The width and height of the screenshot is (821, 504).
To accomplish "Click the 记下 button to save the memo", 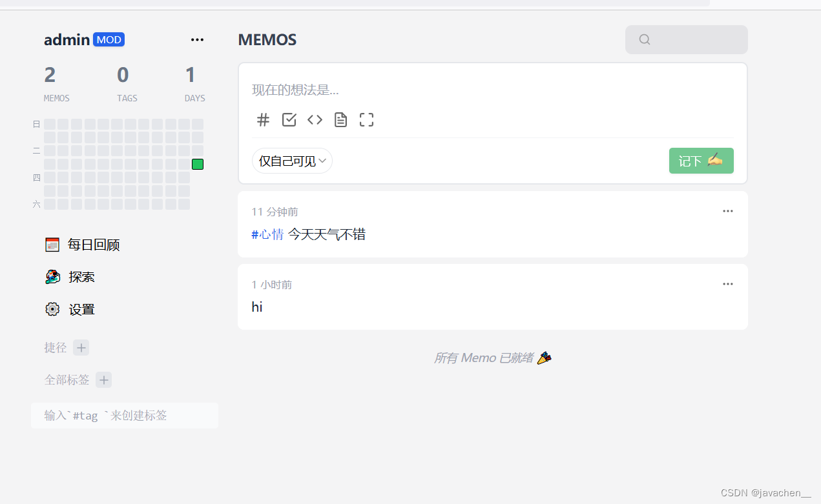I will 701,160.
